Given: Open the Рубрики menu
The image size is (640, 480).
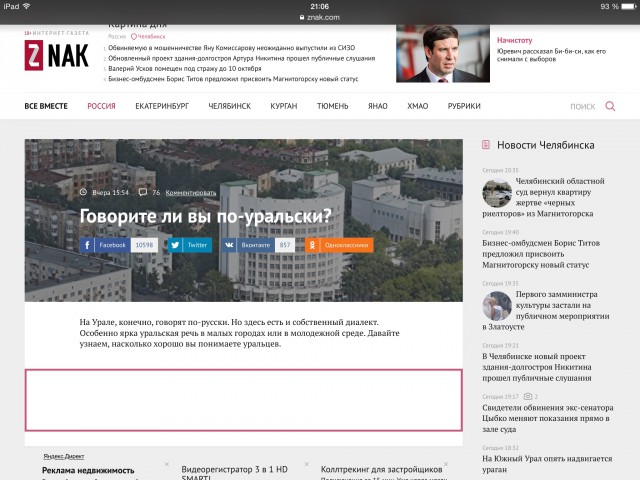Looking at the screenshot, I should [x=464, y=106].
